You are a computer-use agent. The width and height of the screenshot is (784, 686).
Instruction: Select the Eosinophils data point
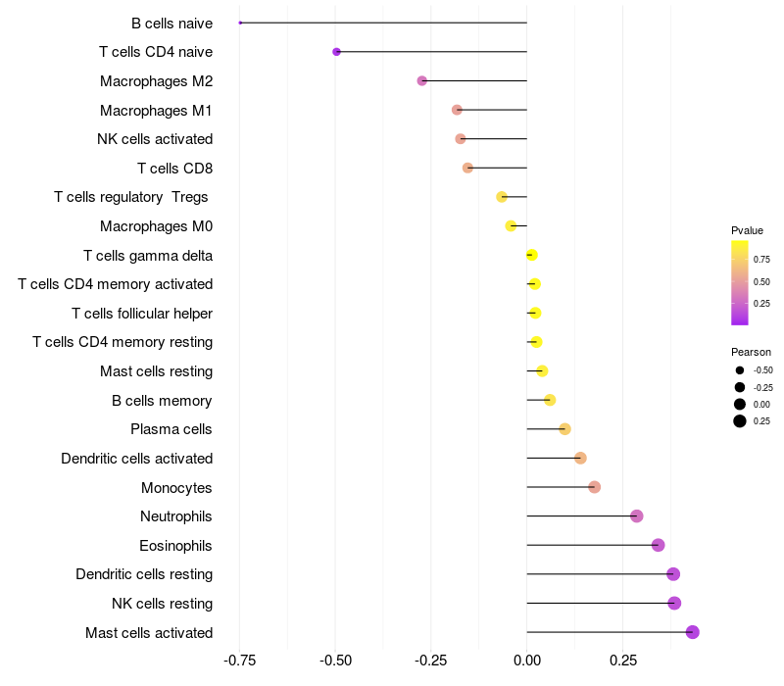[658, 545]
